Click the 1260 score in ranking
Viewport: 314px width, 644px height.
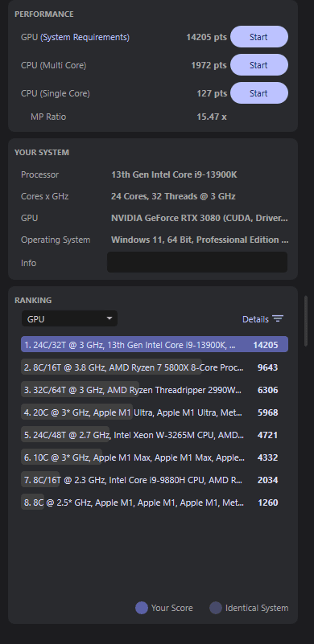267,502
